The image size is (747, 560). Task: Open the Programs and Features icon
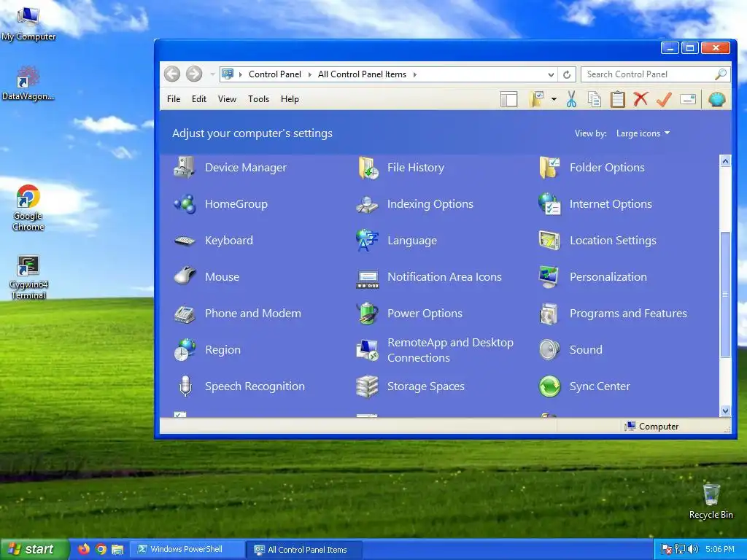[x=549, y=314]
